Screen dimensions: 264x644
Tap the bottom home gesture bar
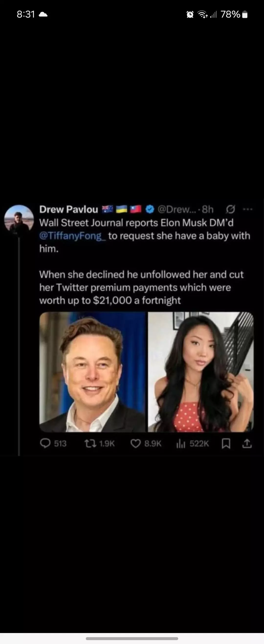tap(132, 638)
